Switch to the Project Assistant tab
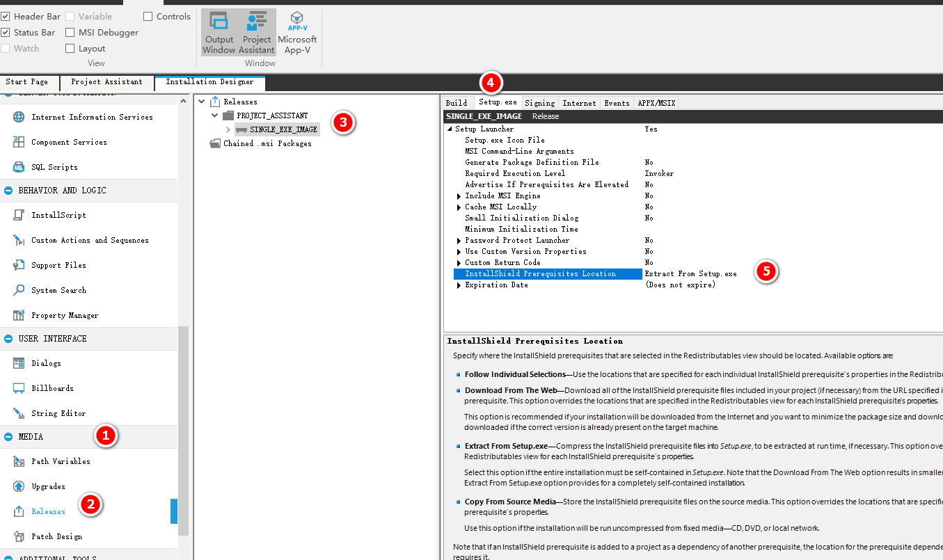943x560 pixels. point(107,82)
